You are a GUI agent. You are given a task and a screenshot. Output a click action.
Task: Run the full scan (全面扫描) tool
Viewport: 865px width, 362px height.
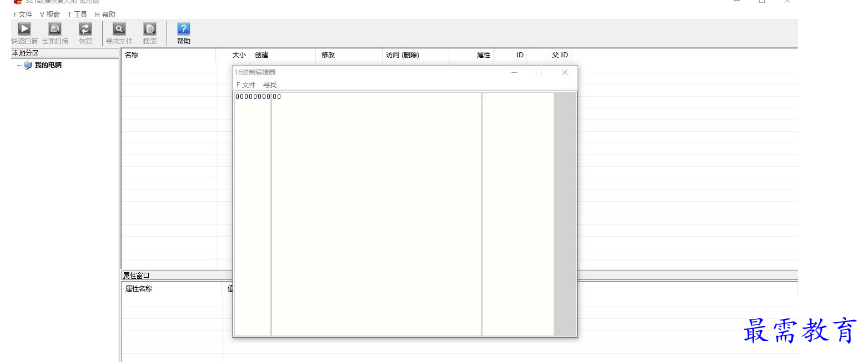pyautogui.click(x=55, y=33)
